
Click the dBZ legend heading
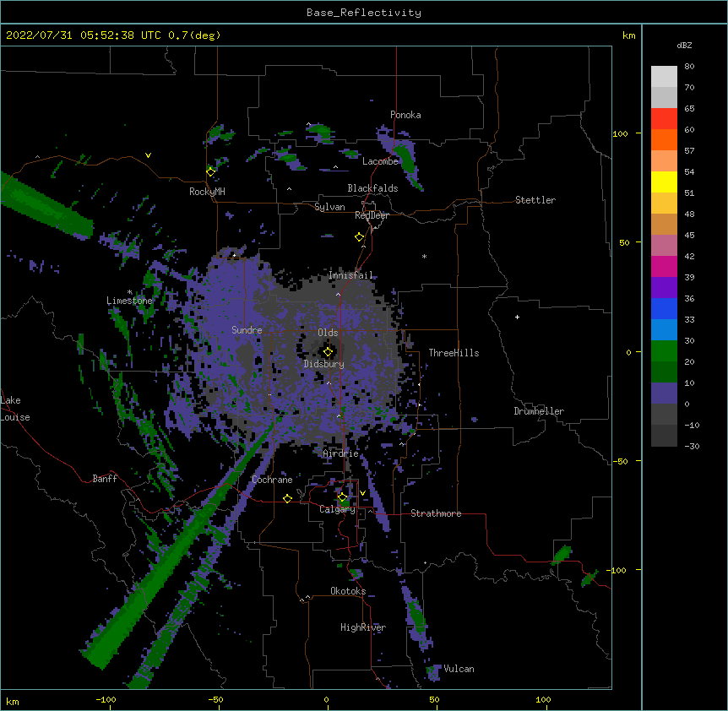(684, 45)
